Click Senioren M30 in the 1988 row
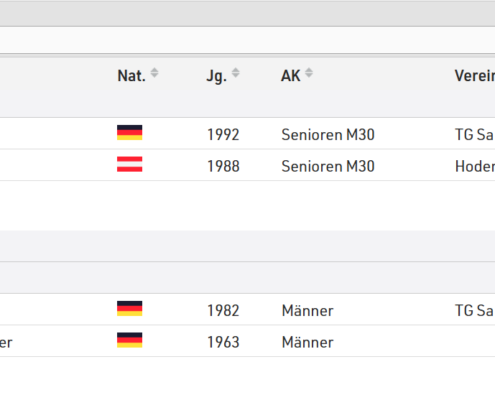Image resolution: width=495 pixels, height=400 pixels. coord(328,166)
